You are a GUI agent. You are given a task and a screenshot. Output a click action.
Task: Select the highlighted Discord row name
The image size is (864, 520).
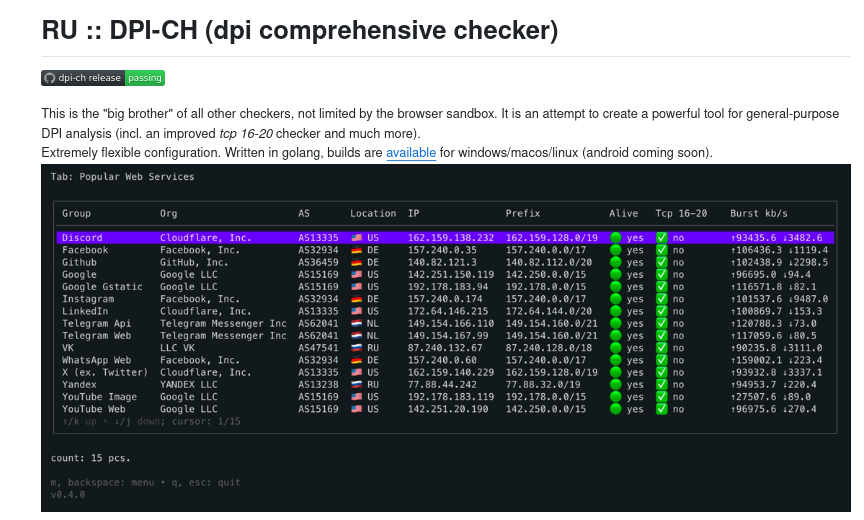[82, 238]
